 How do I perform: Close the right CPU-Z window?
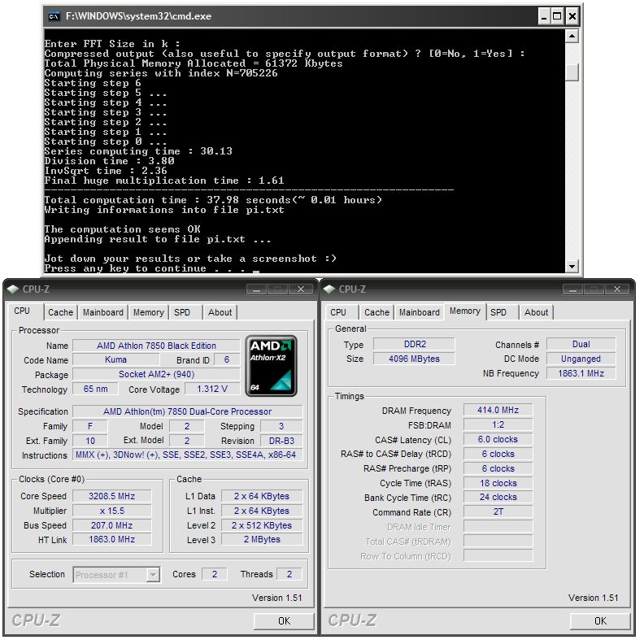click(617, 289)
